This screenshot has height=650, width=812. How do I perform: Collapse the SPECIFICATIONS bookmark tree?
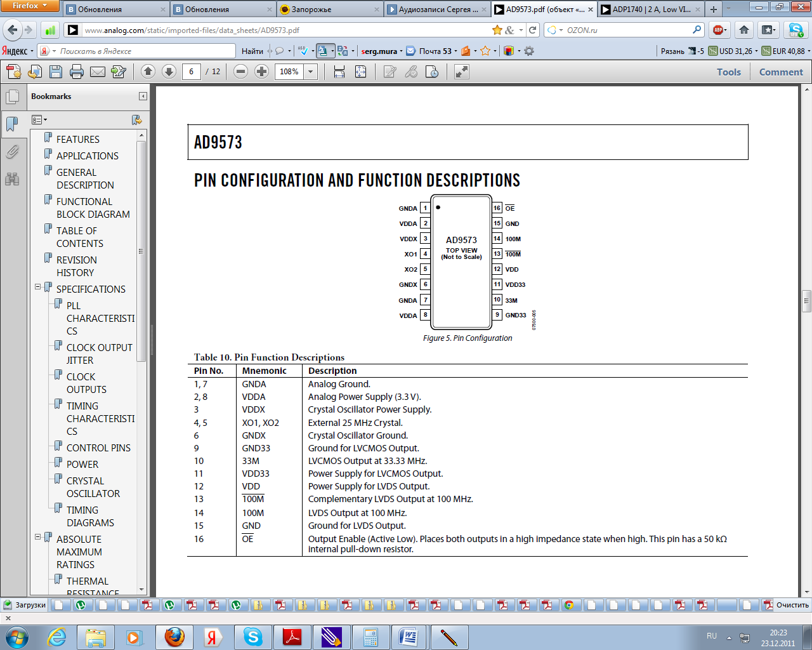point(37,287)
